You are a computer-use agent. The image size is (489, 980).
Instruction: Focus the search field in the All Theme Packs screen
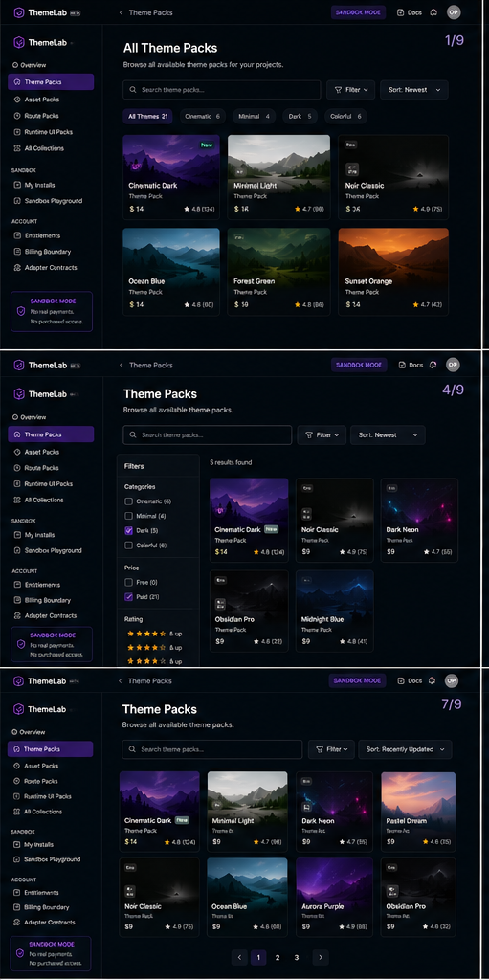point(221,90)
